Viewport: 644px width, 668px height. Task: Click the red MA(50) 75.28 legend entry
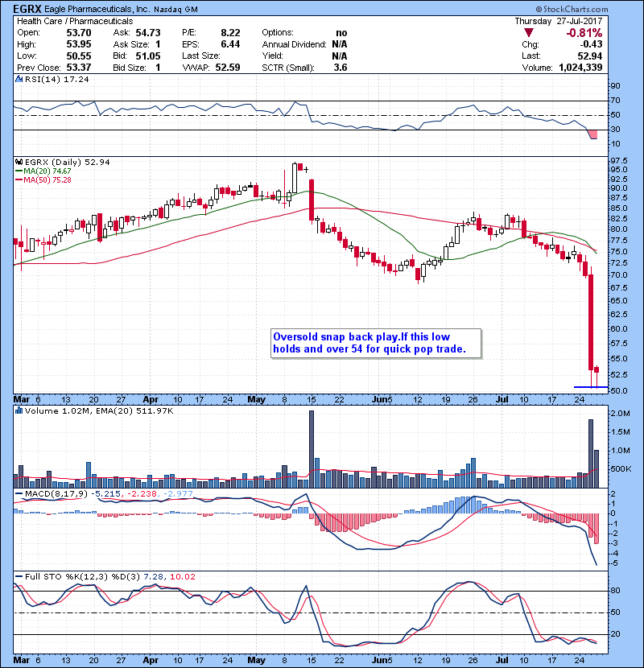(x=43, y=179)
